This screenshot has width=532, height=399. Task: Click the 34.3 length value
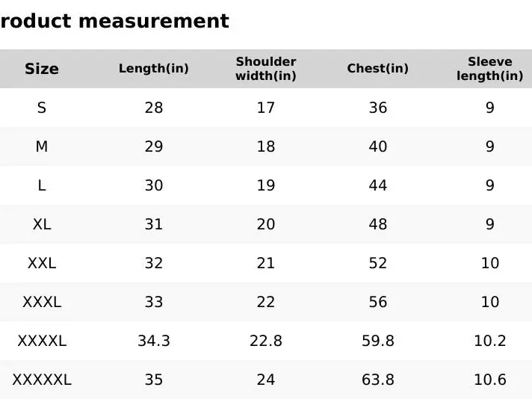[154, 341]
